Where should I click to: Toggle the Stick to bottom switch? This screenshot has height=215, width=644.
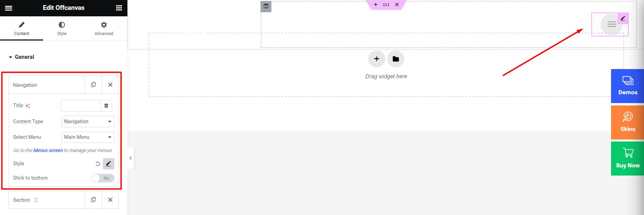point(103,178)
